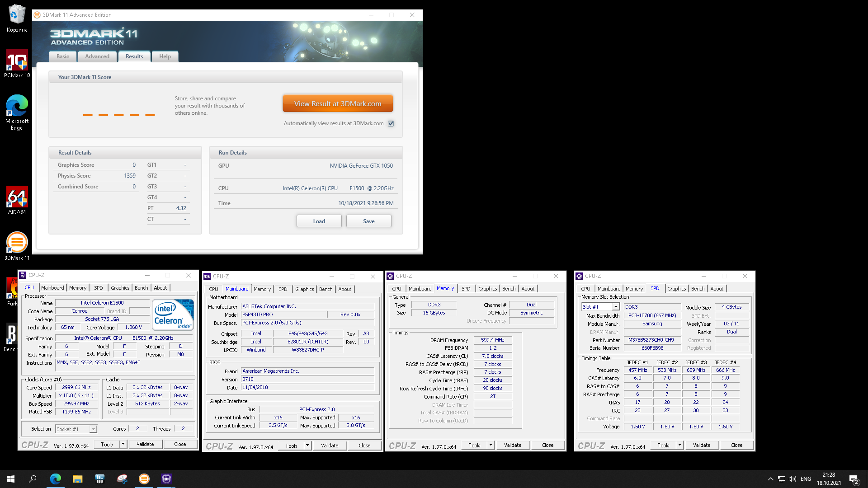Click CPU-Z Mainboard window title icon
Viewport: 868px width, 488px height.
[207, 277]
